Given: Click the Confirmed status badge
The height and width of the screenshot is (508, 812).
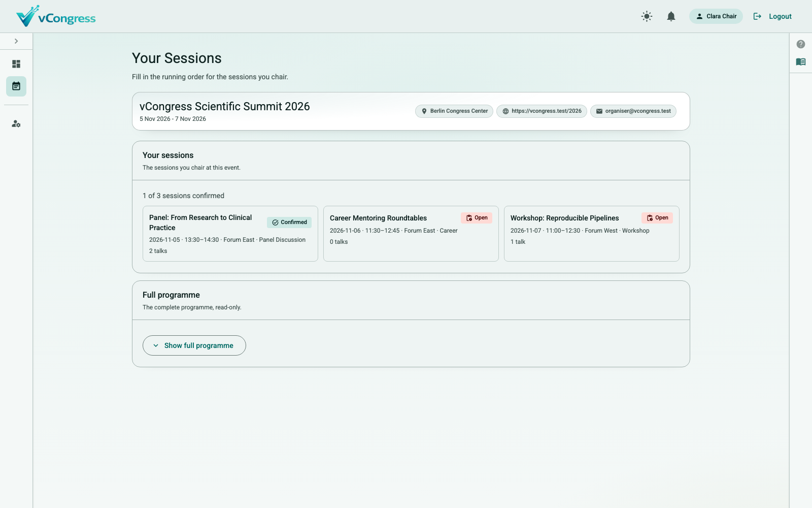Looking at the screenshot, I should [289, 223].
